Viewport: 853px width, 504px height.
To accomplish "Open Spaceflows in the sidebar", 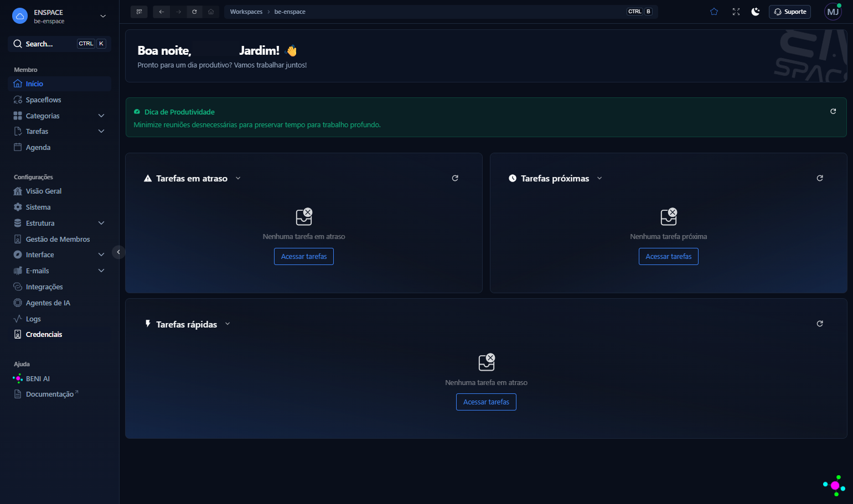I will (60, 100).
